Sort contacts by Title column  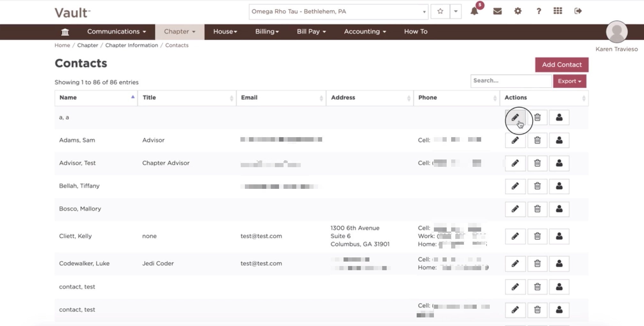pos(187,98)
